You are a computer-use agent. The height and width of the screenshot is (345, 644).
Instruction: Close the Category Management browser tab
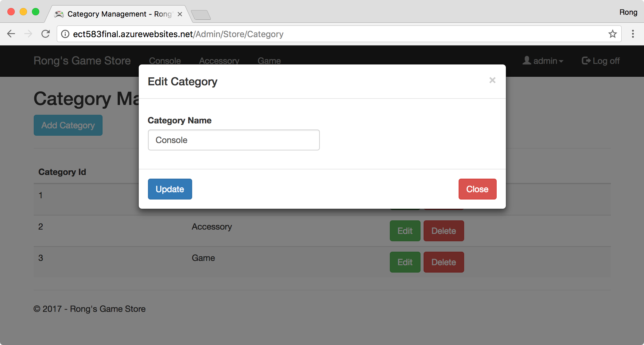tap(180, 14)
